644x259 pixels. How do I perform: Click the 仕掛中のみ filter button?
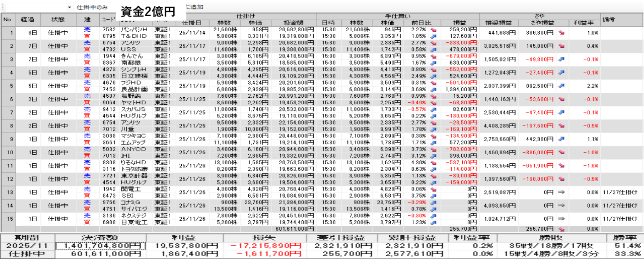pos(92,8)
